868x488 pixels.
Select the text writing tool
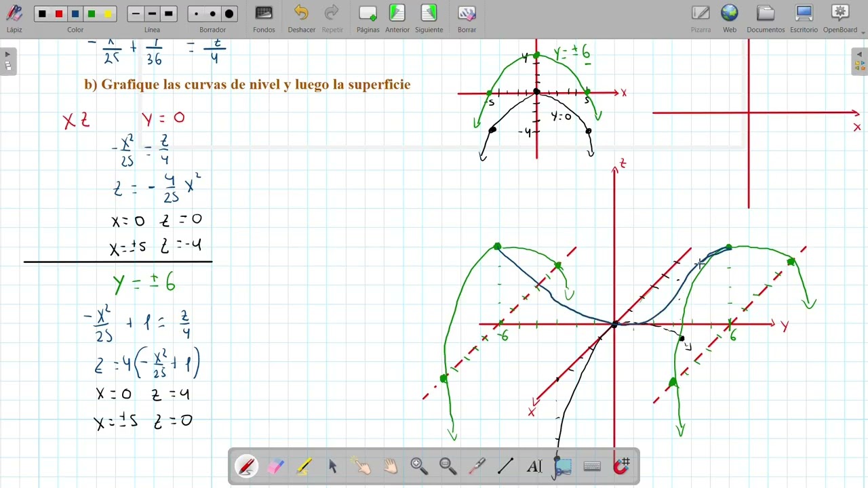coord(534,466)
